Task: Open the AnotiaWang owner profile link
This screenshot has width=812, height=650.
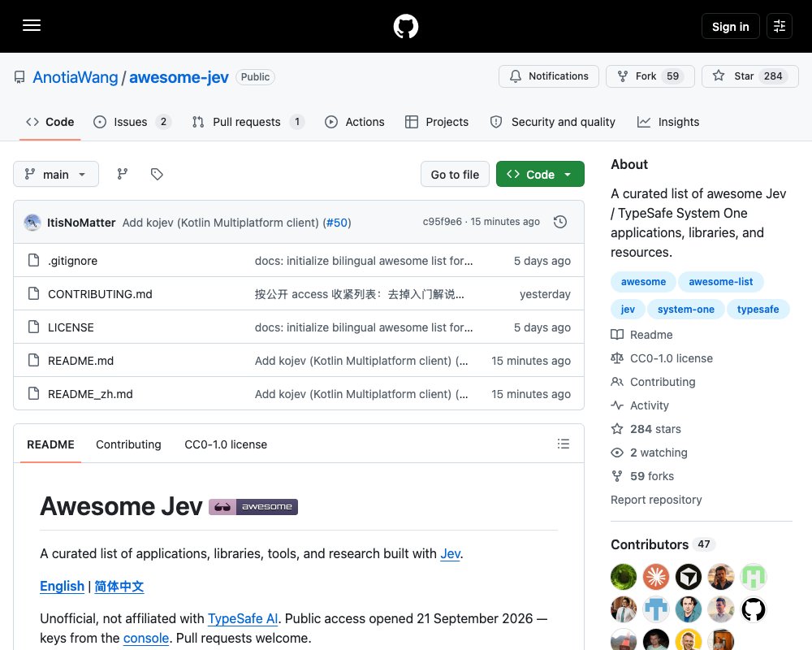Action: [x=76, y=77]
